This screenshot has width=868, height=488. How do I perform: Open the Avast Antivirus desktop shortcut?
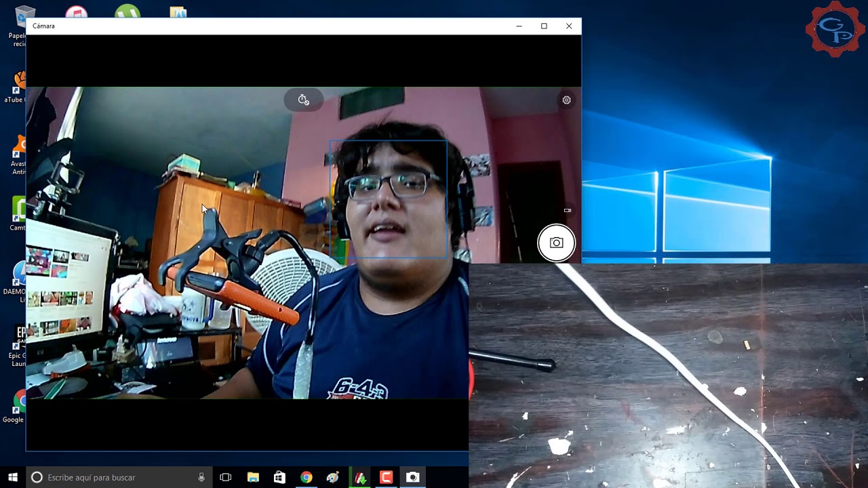click(19, 155)
